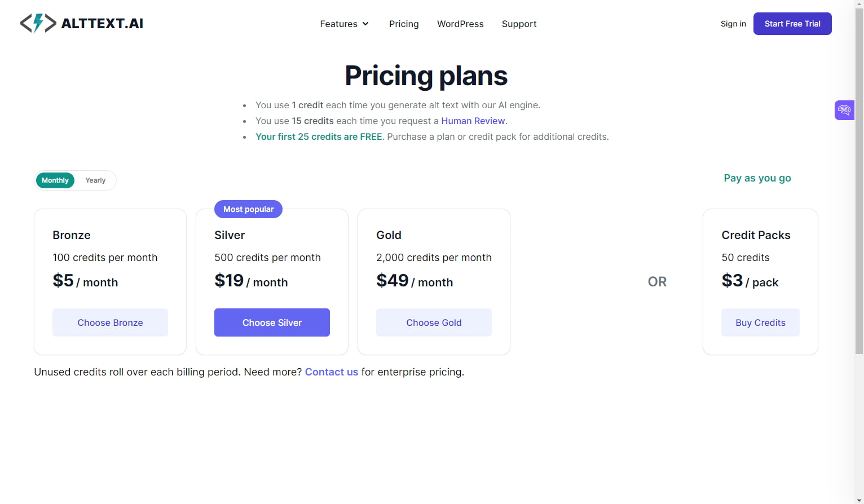The image size is (864, 504).
Task: Open the Support page
Action: point(519,24)
